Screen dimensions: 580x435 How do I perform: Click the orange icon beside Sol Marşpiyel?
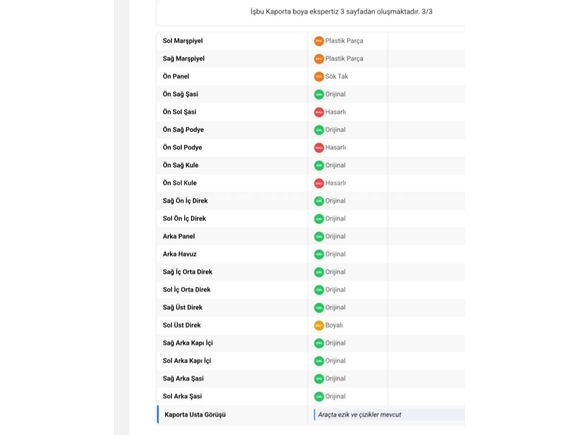point(318,41)
